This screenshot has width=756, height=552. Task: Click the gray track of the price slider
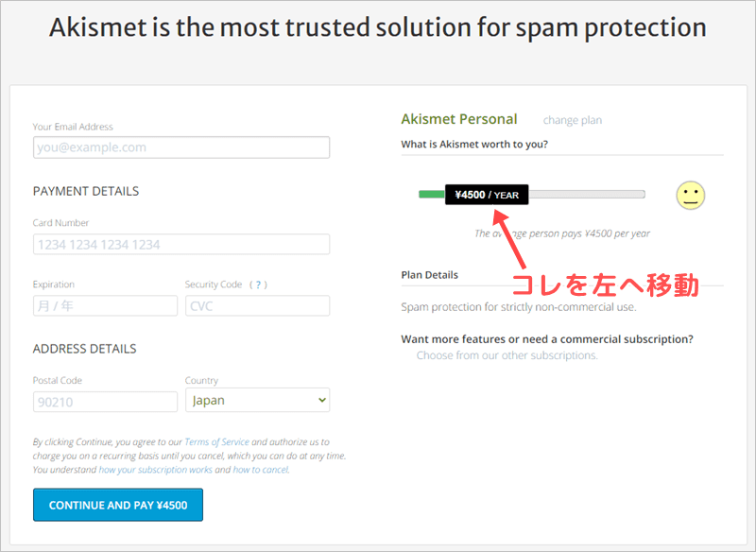pyautogui.click(x=586, y=195)
